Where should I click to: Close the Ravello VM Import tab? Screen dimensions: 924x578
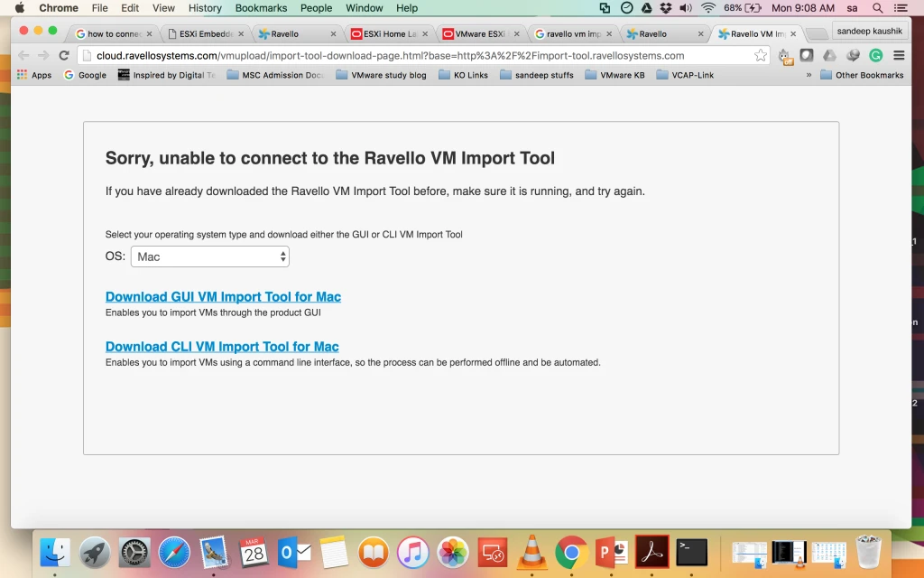pos(793,34)
